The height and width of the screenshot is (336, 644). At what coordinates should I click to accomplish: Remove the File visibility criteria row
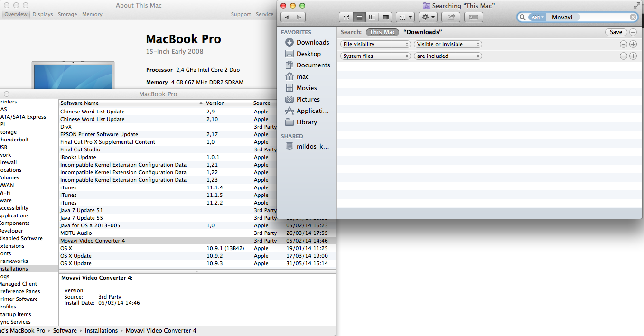click(x=624, y=44)
